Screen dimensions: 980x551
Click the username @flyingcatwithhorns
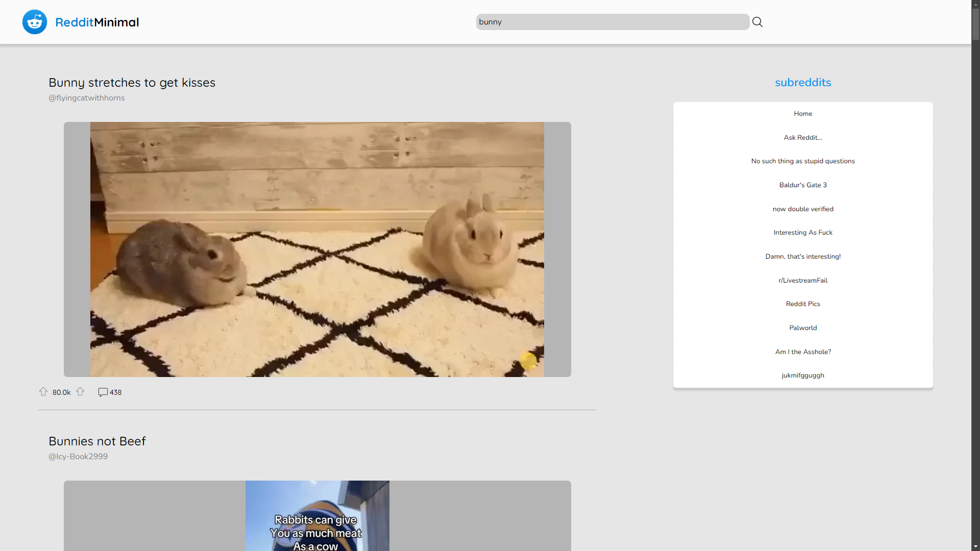[x=86, y=98]
